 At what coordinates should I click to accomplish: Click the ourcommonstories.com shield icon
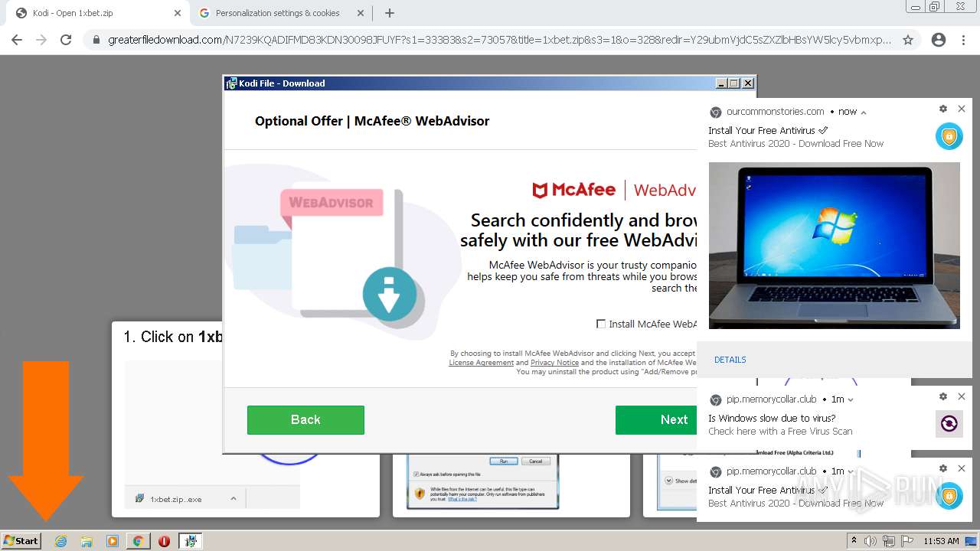(949, 136)
